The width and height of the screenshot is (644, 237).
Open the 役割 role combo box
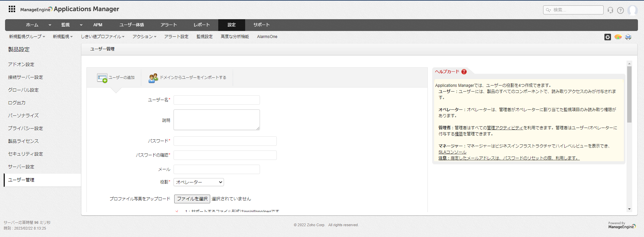tap(199, 182)
